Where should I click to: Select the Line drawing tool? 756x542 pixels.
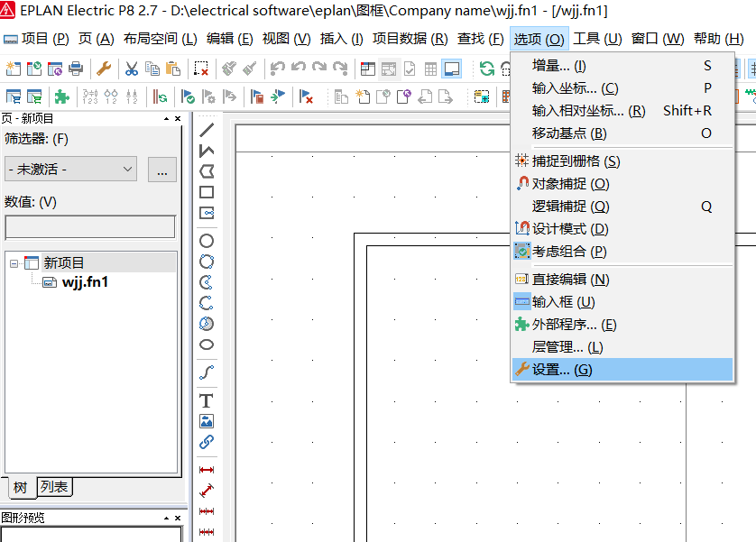(207, 129)
